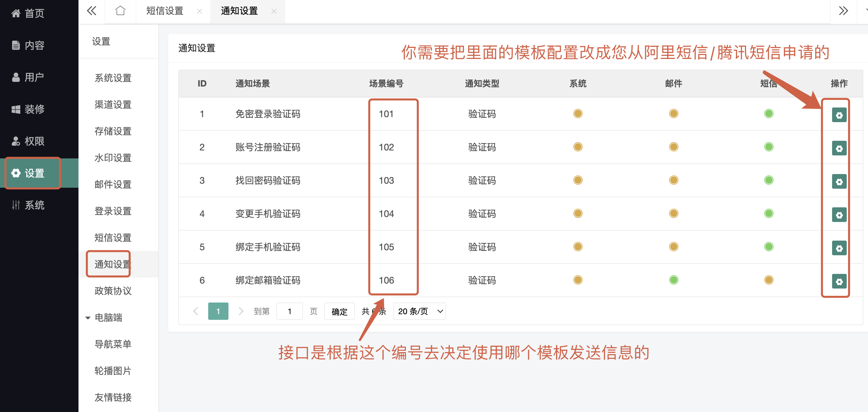
Task: Click the home icon tab
Action: coord(120,11)
